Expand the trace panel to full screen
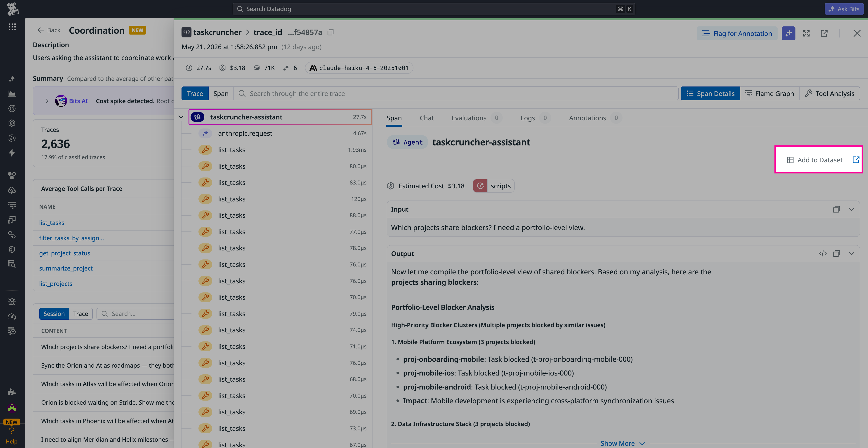The image size is (868, 448). (806, 33)
